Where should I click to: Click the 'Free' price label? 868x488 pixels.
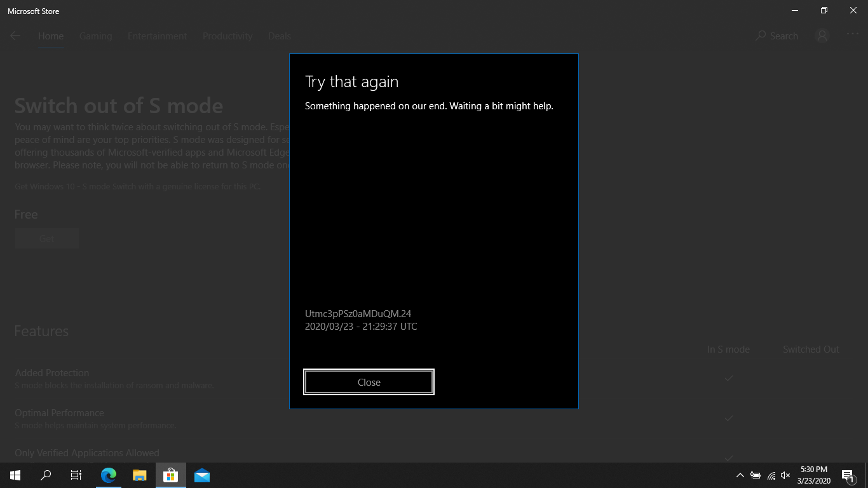(x=26, y=215)
